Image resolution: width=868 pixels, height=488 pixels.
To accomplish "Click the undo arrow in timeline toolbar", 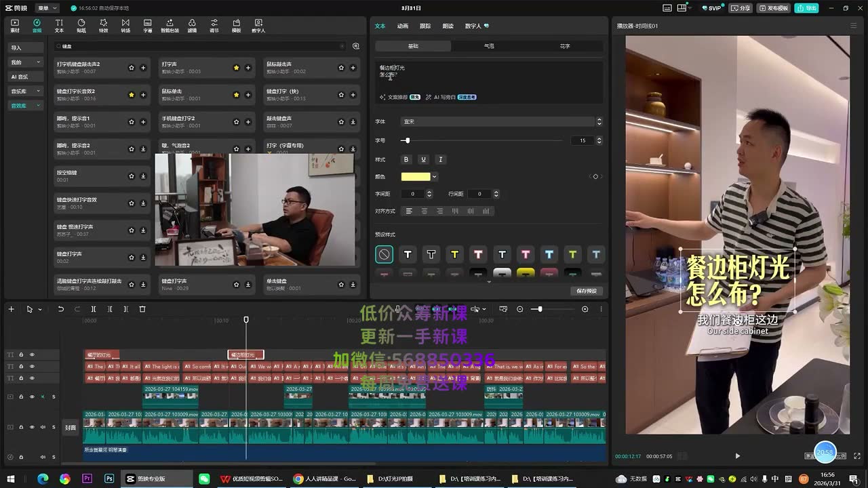I will 60,309.
